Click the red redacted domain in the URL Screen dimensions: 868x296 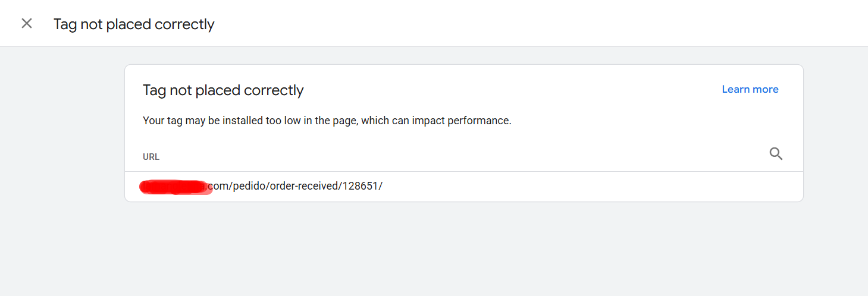[x=176, y=187]
